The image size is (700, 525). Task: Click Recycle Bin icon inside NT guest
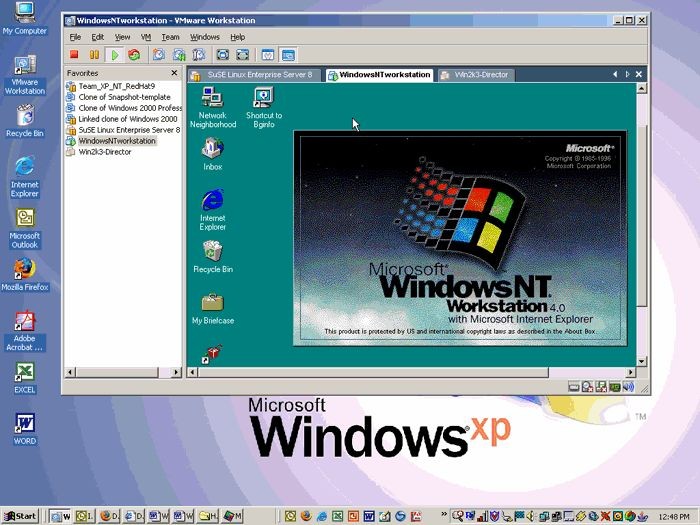pos(212,256)
